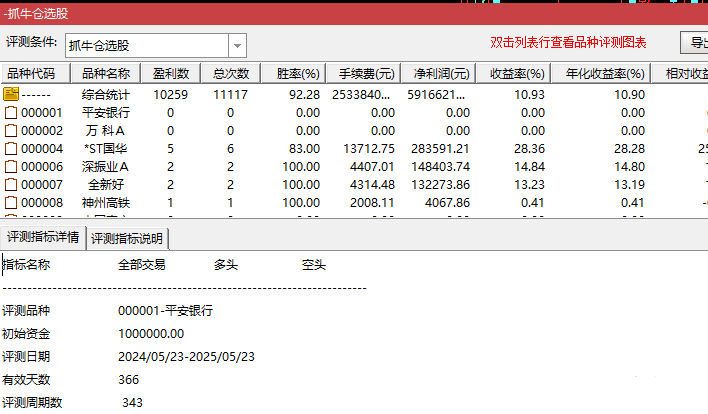Image resolution: width=708 pixels, height=414 pixels.
Task: Click net profit value 148403.74
Action: pyautogui.click(x=440, y=167)
